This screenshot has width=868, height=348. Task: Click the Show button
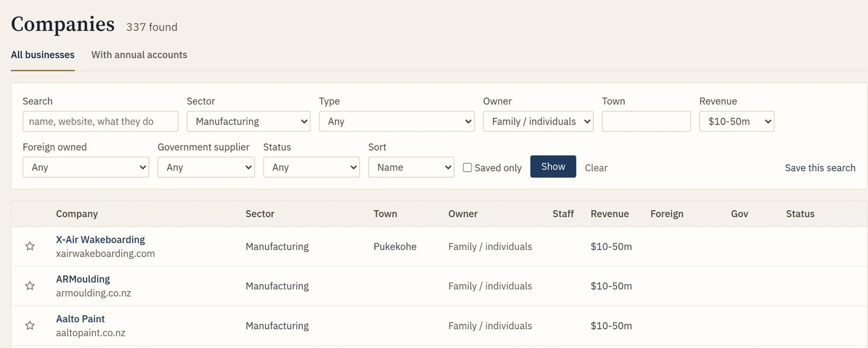[x=553, y=166]
